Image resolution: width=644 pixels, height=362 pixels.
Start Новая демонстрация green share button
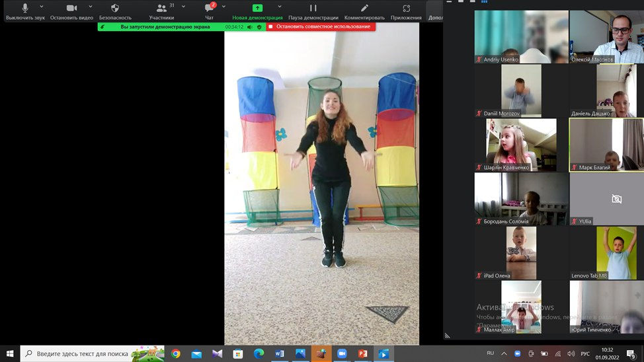click(257, 11)
